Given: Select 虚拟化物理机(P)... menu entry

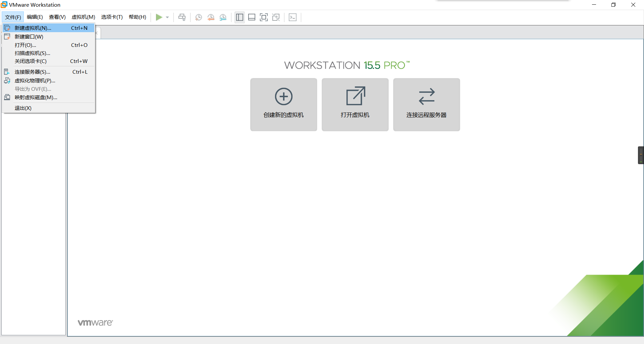Looking at the screenshot, I should point(49,80).
